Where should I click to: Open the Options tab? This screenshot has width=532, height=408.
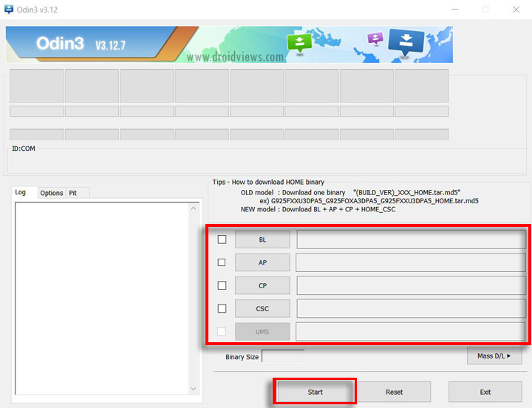click(x=52, y=193)
